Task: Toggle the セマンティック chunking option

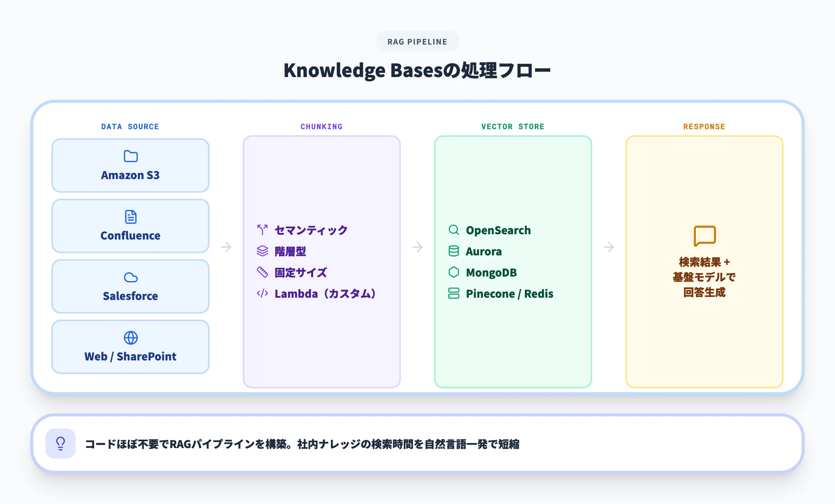Action: click(310, 230)
